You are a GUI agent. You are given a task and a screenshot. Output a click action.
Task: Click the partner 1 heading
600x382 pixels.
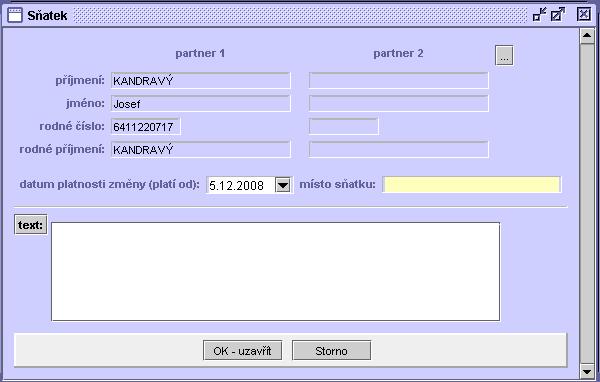point(200,53)
